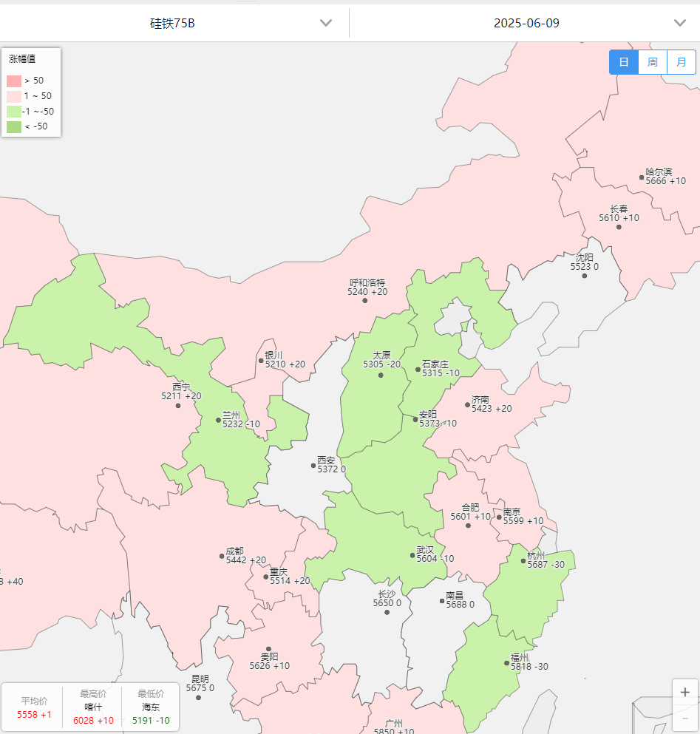
Task: Click the 昆明 5675 0 price label
Action: point(200,684)
